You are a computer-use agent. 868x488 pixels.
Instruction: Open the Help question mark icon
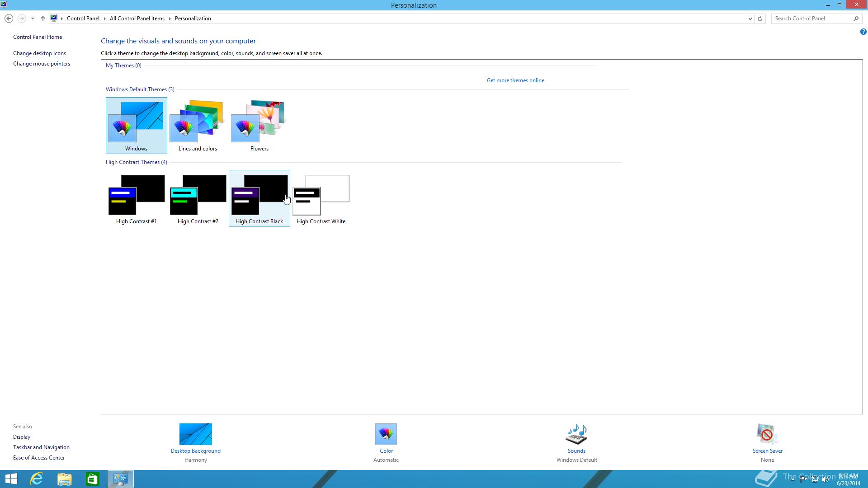[863, 32]
